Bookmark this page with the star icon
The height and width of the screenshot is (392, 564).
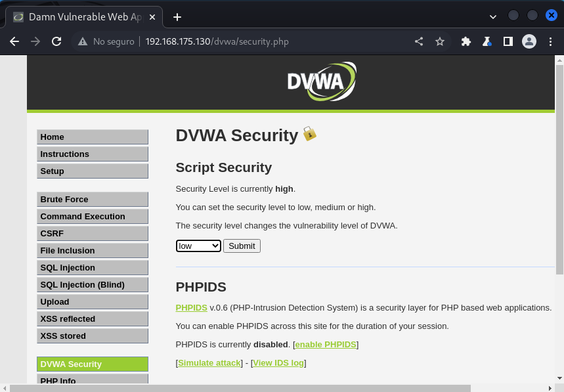[x=439, y=41]
